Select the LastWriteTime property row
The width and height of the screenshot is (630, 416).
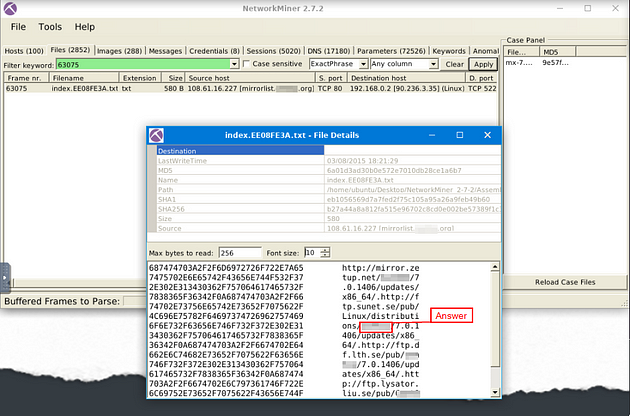[328, 161]
